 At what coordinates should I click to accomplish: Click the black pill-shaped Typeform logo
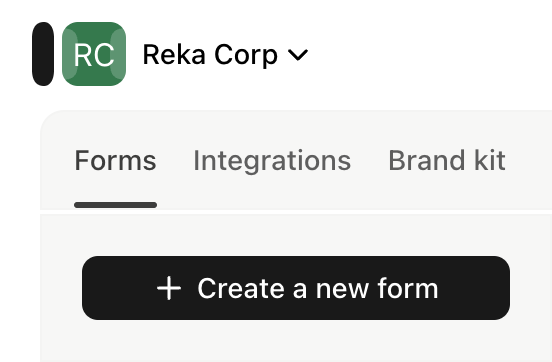click(x=43, y=54)
